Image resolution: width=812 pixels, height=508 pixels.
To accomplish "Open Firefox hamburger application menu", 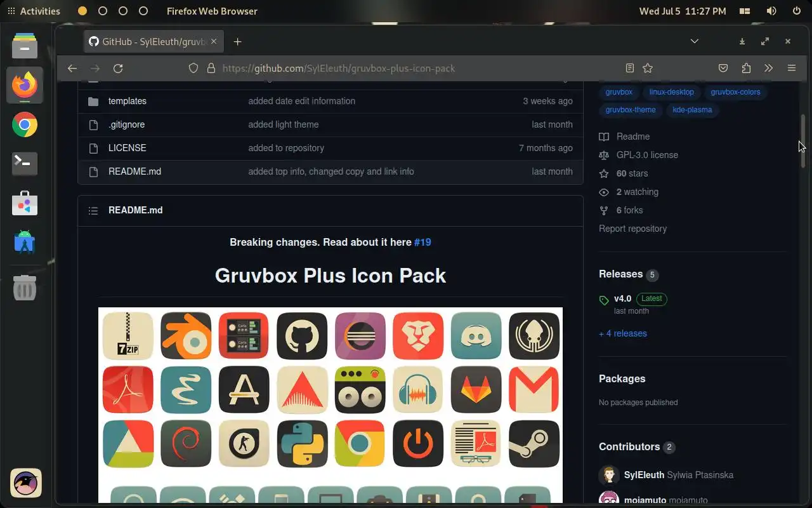I will click(792, 69).
